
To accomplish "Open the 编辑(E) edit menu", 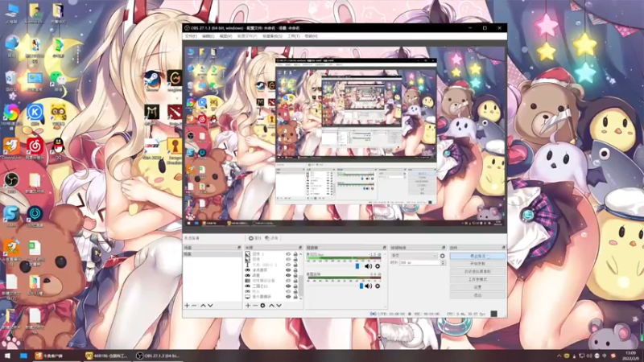I will point(208,36).
